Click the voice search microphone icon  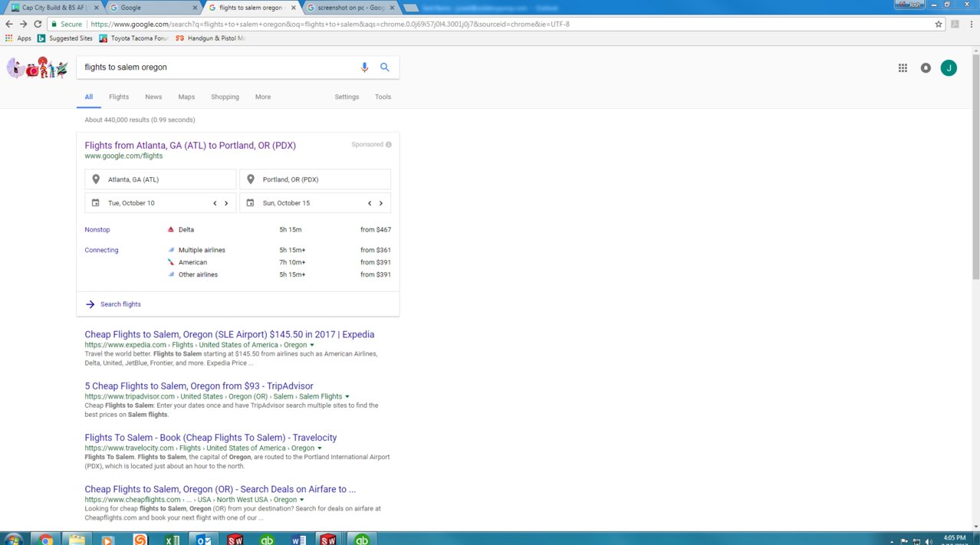pyautogui.click(x=365, y=67)
